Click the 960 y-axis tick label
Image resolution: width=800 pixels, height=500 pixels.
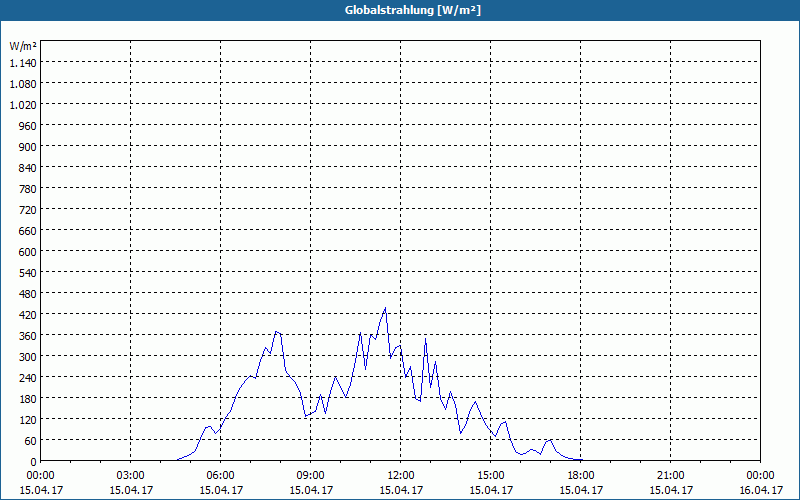(x=28, y=126)
